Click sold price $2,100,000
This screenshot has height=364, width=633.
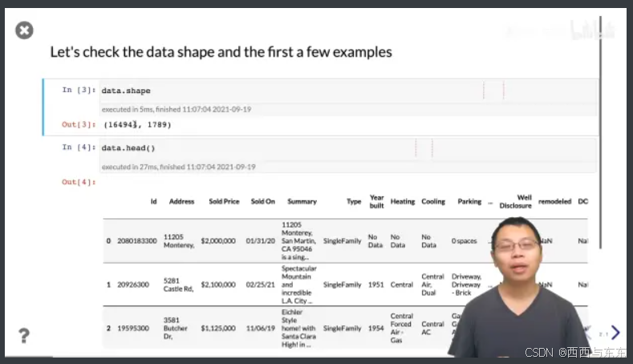[218, 285]
